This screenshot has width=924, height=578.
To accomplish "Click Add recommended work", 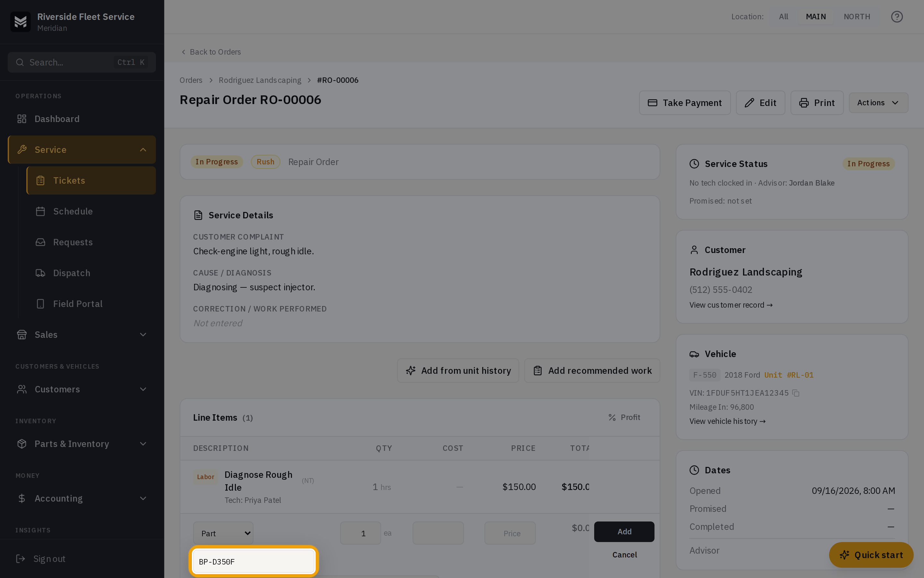I will click(592, 371).
